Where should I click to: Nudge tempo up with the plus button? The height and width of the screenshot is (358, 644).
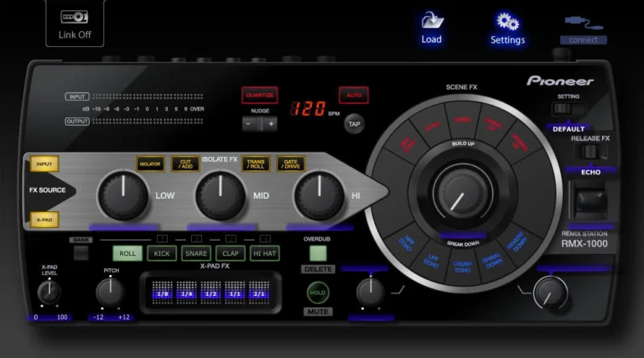click(x=271, y=123)
